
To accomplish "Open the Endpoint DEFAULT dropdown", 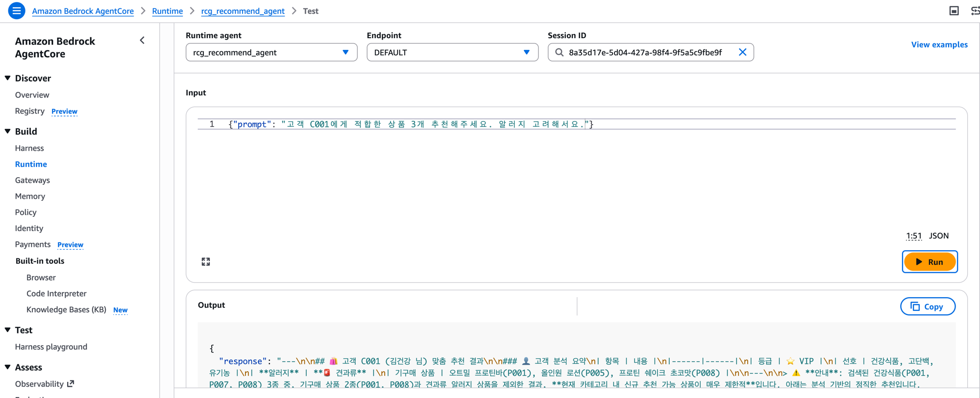I will click(452, 52).
